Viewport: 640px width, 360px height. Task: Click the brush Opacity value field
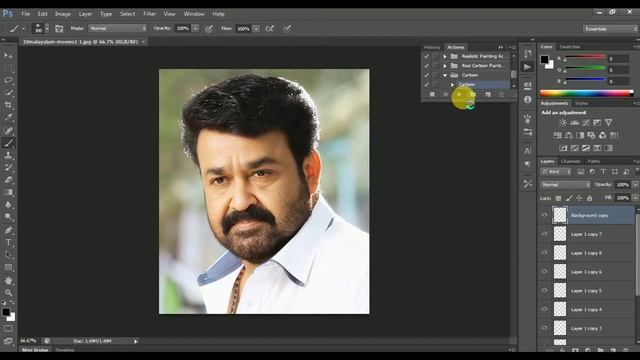[x=182, y=29]
